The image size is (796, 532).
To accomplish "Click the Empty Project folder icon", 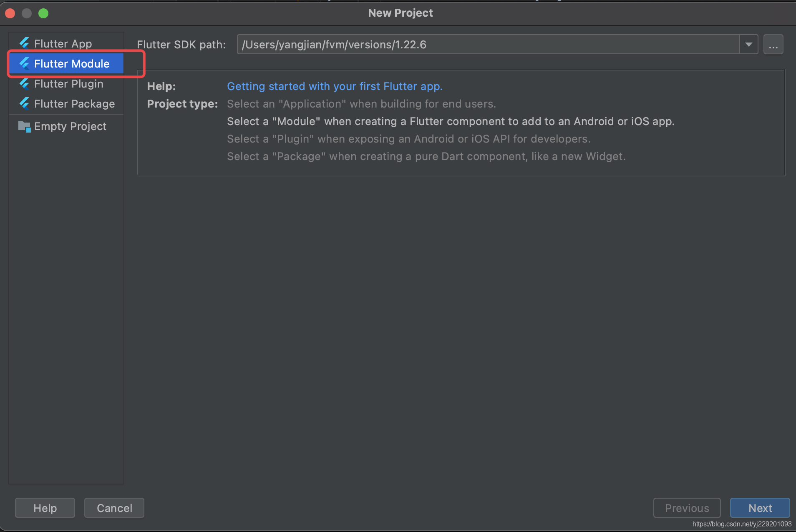I will [x=25, y=126].
